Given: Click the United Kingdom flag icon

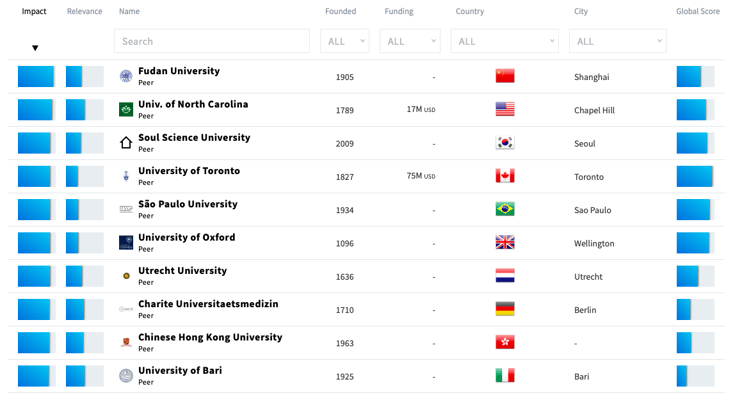Looking at the screenshot, I should (x=505, y=243).
